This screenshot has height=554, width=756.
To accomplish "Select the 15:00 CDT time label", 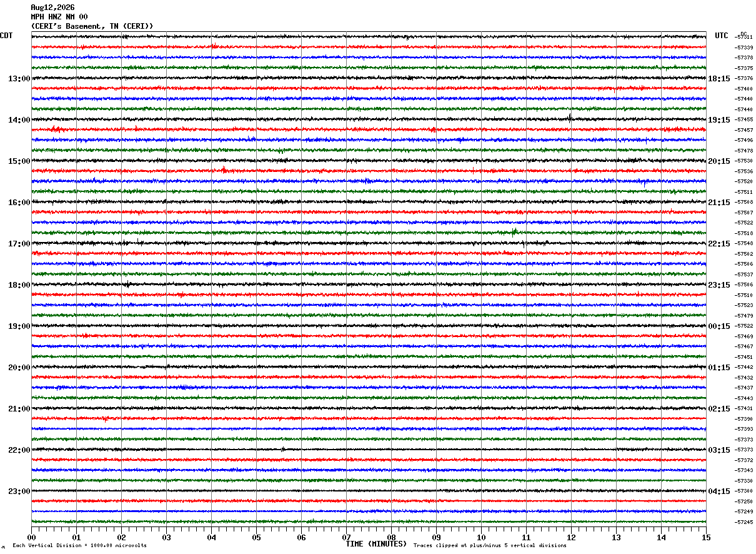I will (19, 161).
